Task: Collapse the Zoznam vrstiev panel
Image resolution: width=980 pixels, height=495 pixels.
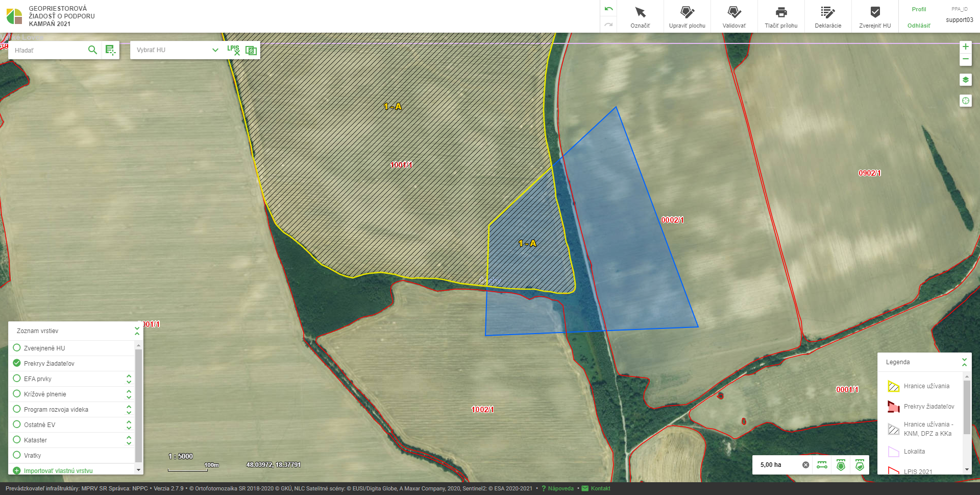Action: coord(137,331)
